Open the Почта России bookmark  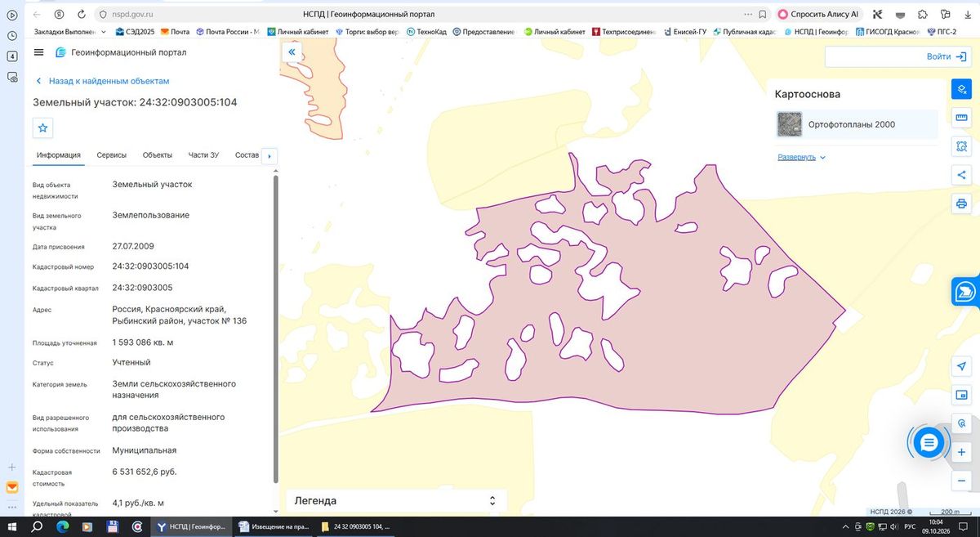[227, 32]
